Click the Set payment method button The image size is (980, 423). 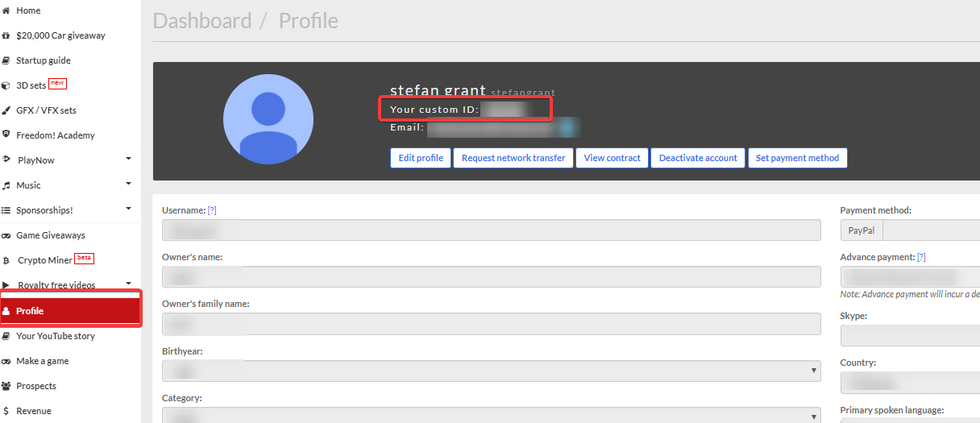797,158
